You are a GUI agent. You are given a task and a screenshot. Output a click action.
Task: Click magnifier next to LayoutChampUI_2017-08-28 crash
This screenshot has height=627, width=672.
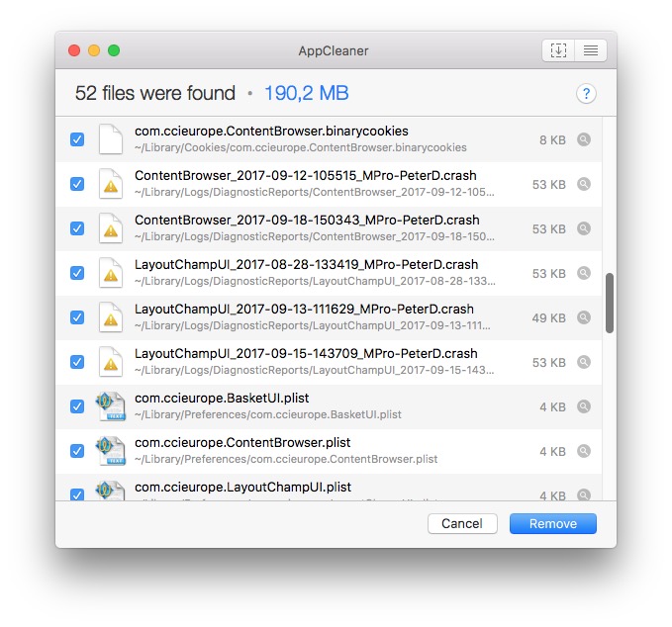pyautogui.click(x=584, y=274)
